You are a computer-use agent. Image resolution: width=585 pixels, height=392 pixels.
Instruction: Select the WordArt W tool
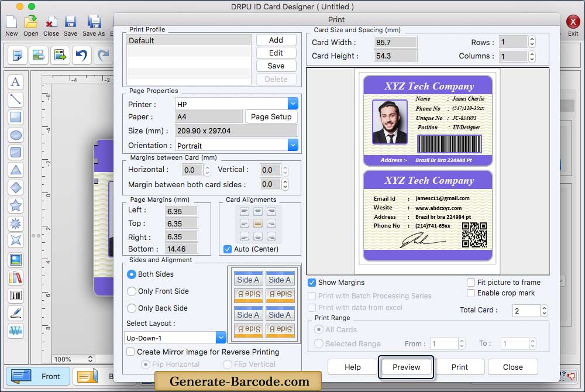pyautogui.click(x=16, y=331)
